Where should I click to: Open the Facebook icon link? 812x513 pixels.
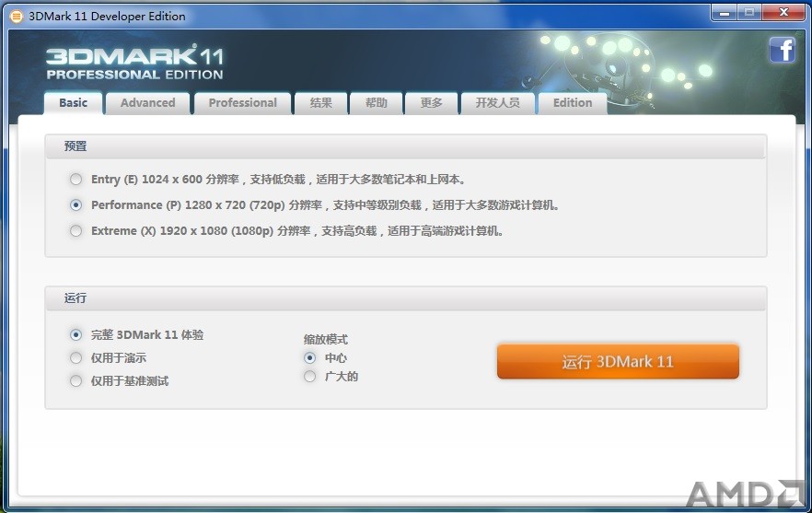tap(782, 51)
